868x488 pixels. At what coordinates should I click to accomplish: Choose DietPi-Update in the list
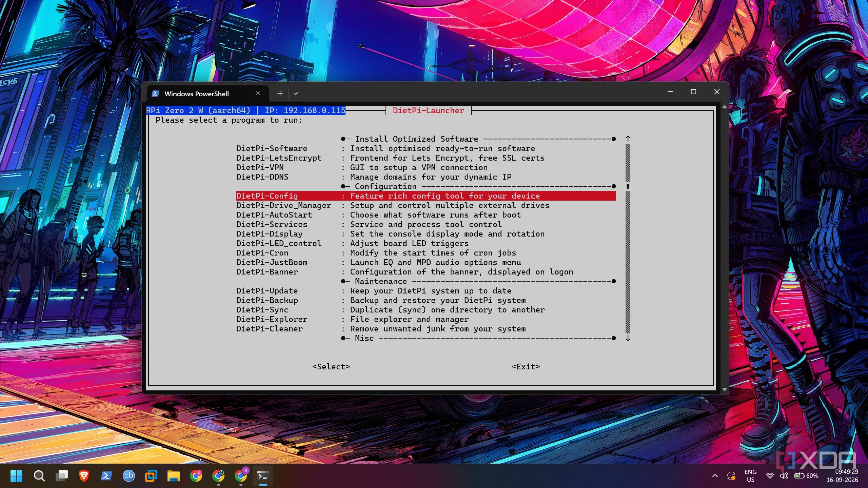pyautogui.click(x=426, y=291)
